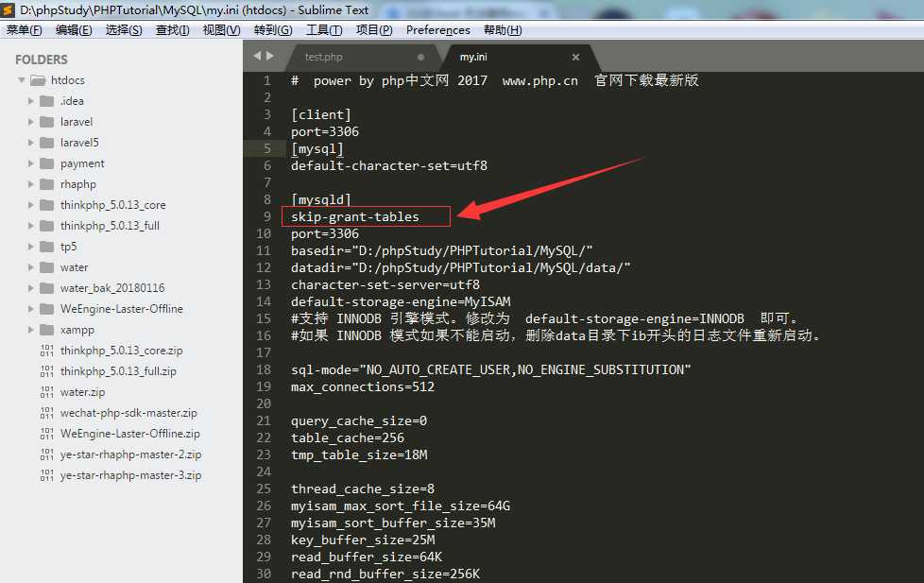Open the Preferences menu

[x=437, y=30]
